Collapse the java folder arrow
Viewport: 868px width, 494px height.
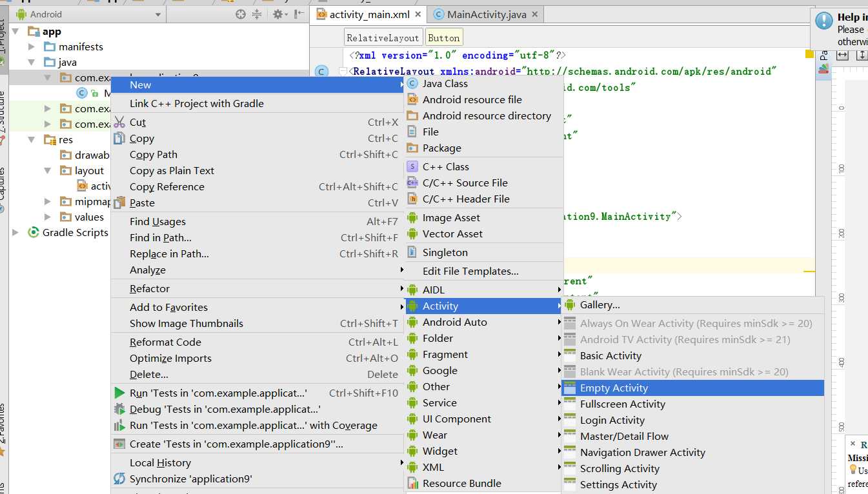[x=32, y=63]
